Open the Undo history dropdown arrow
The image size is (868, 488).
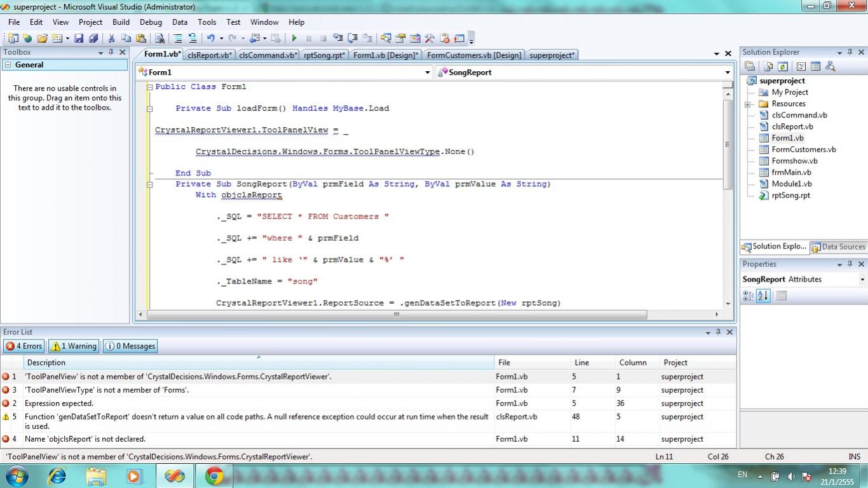220,38
